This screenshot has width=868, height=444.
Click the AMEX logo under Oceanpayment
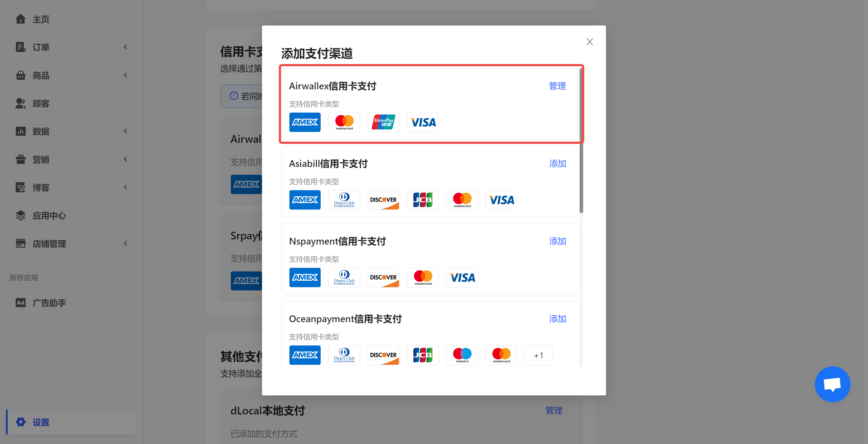pyautogui.click(x=305, y=355)
